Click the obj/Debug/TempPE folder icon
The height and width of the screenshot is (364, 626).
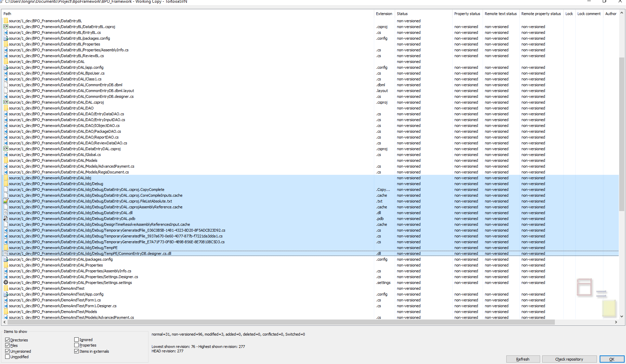6,248
